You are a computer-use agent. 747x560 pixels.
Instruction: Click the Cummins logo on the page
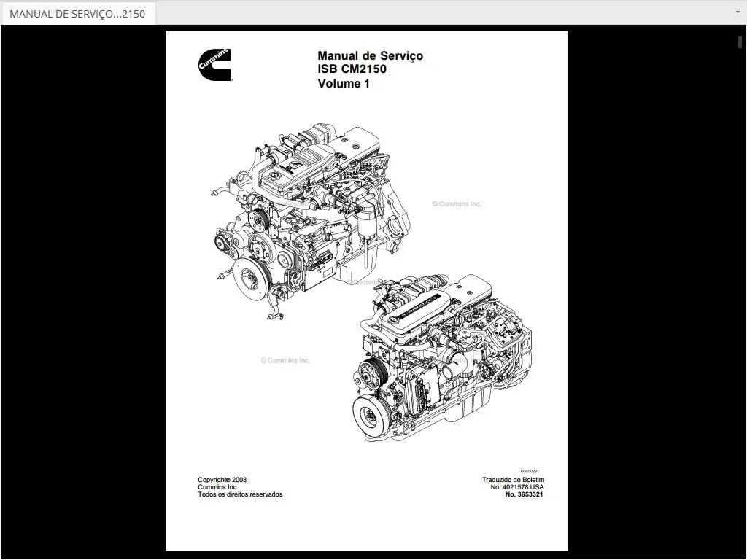coord(215,64)
